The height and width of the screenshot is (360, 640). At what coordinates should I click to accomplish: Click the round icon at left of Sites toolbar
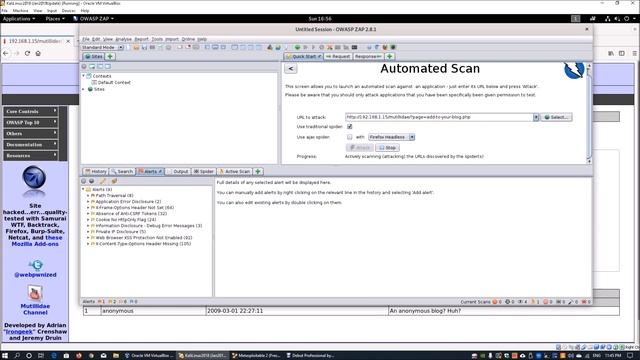[x=84, y=66]
